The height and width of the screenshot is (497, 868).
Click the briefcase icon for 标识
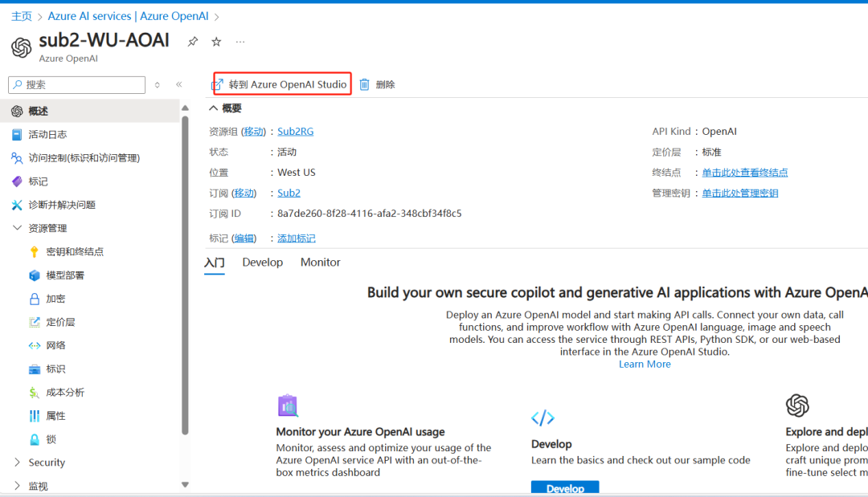(x=35, y=369)
